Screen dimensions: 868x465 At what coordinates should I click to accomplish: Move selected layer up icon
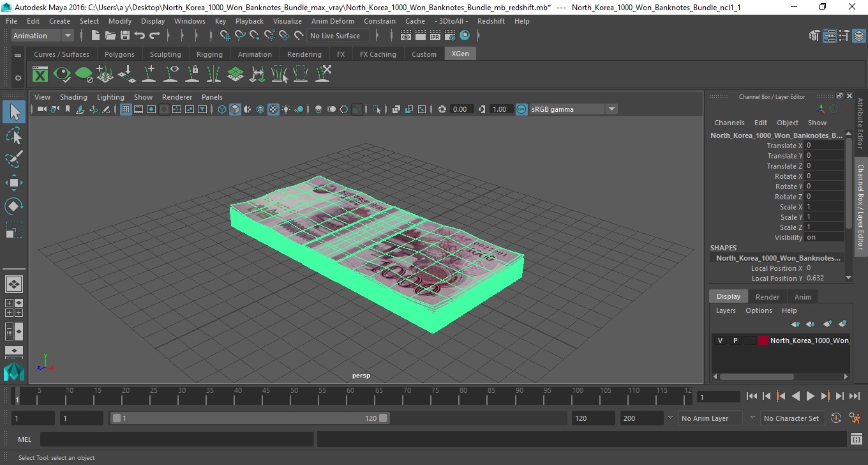tap(796, 324)
